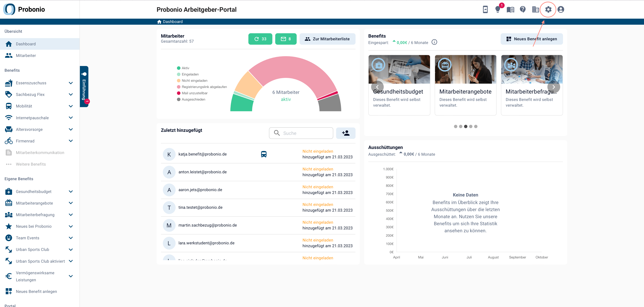Toggle the Registrierungslink abgelaufen legend entry

202,87
